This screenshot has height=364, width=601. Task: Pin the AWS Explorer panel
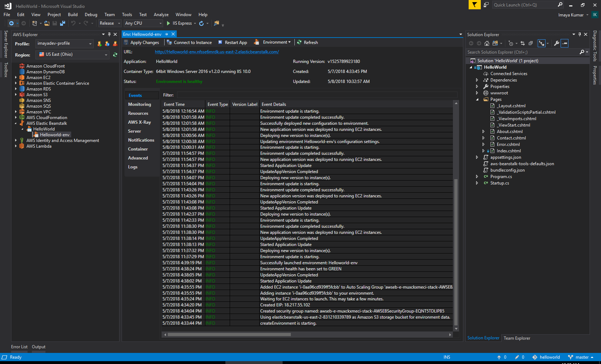[x=109, y=34]
